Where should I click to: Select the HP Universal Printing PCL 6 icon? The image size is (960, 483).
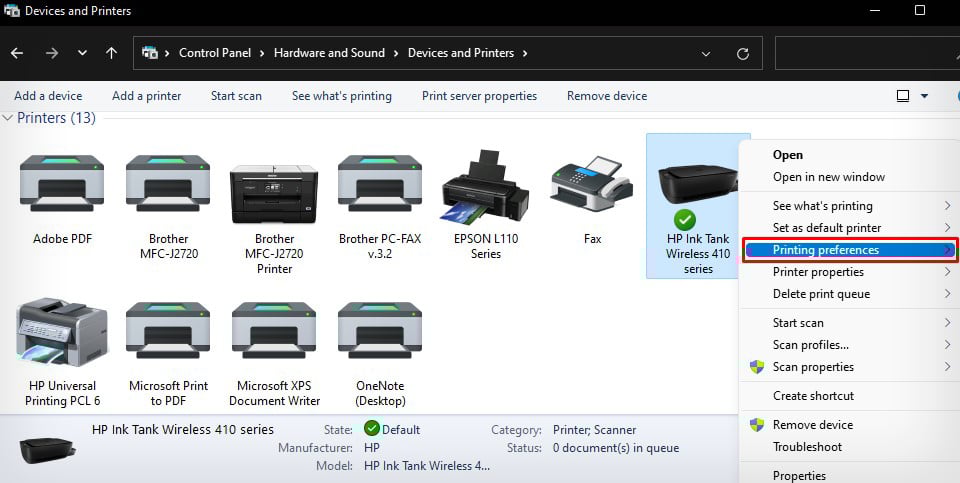pos(62,333)
